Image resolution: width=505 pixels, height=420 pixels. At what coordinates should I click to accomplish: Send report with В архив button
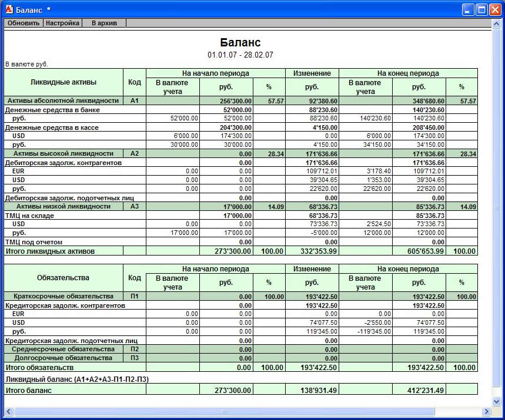(x=104, y=23)
